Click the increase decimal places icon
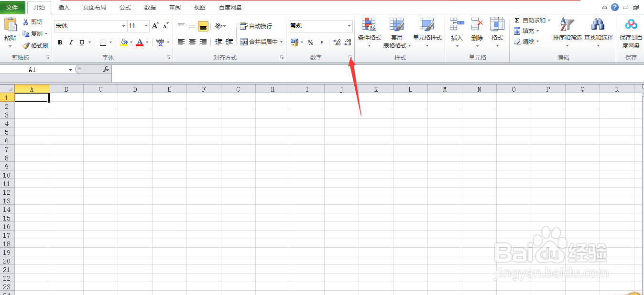Image resolution: width=644 pixels, height=295 pixels. 336,42
